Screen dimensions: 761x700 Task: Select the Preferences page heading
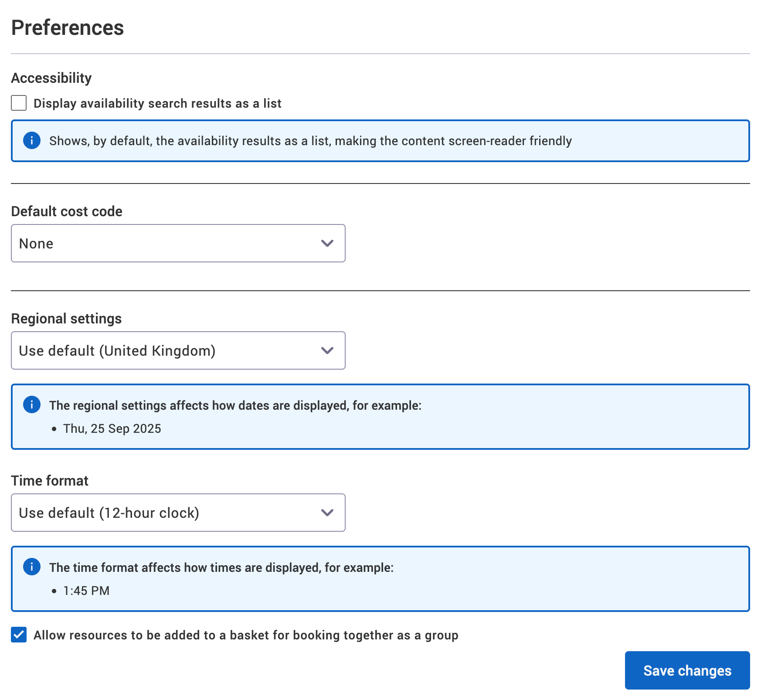tap(68, 27)
